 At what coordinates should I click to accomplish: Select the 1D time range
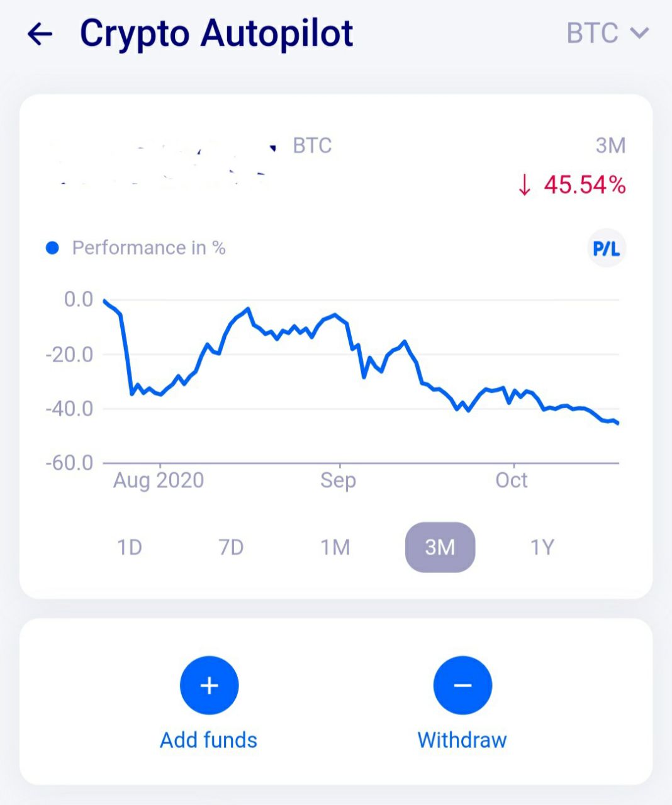tap(130, 547)
